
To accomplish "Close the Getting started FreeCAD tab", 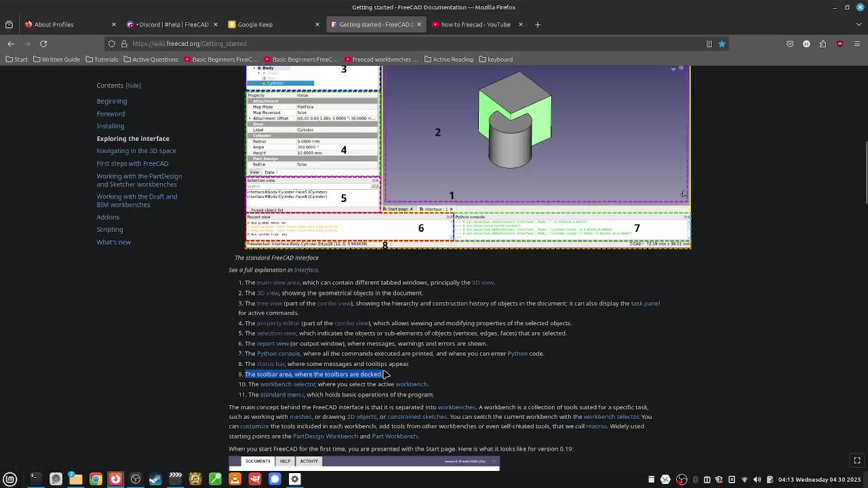I will (419, 24).
